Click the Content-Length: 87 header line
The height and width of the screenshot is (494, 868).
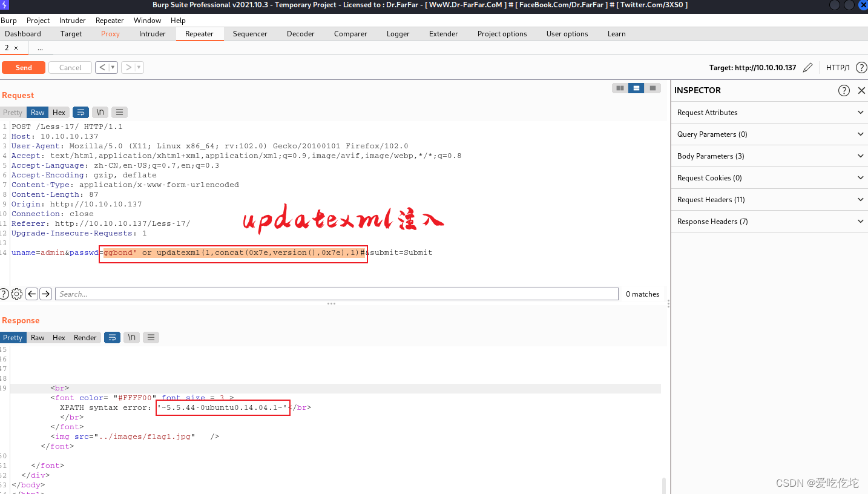[54, 194]
